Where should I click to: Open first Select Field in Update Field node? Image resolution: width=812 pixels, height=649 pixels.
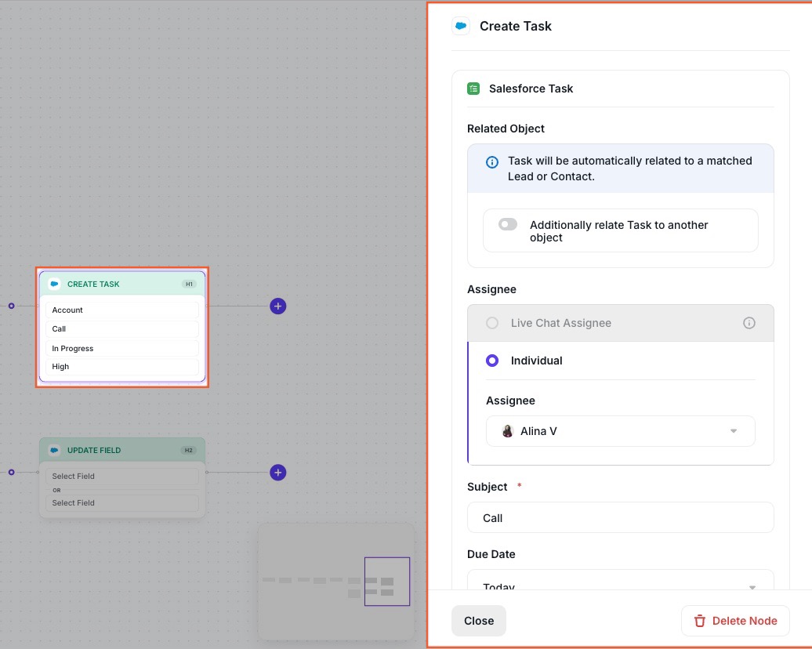pyautogui.click(x=121, y=477)
